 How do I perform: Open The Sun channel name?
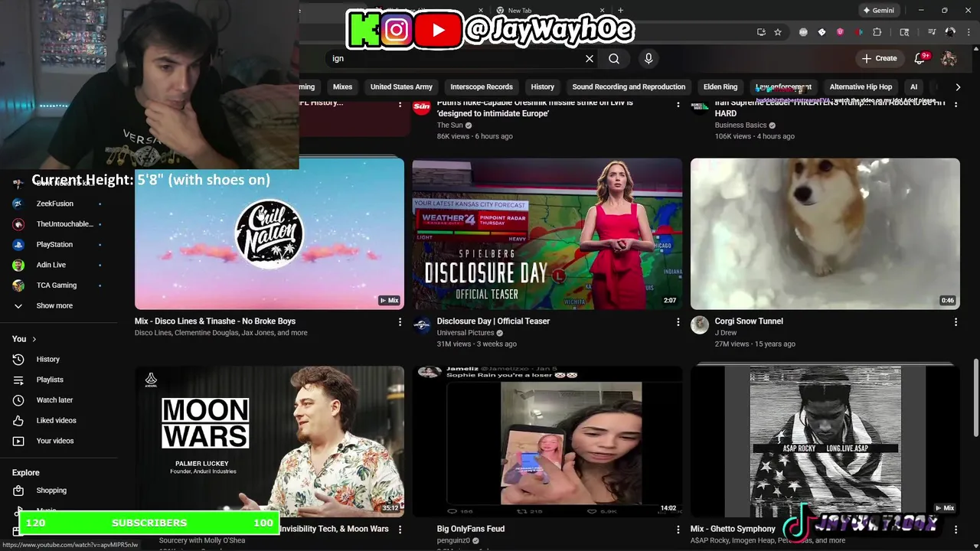click(450, 126)
